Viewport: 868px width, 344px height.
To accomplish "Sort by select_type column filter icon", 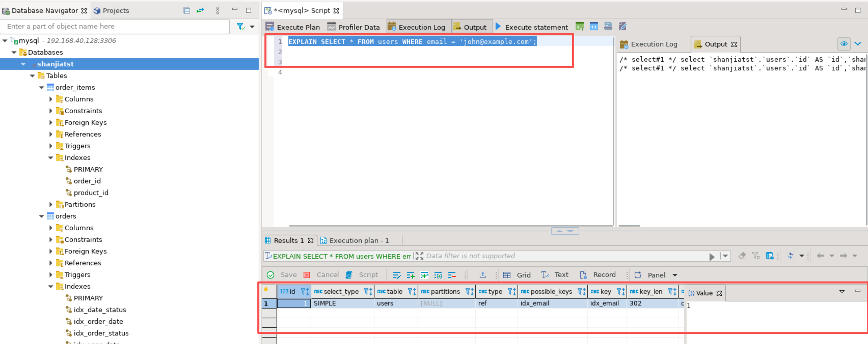I will (368, 291).
